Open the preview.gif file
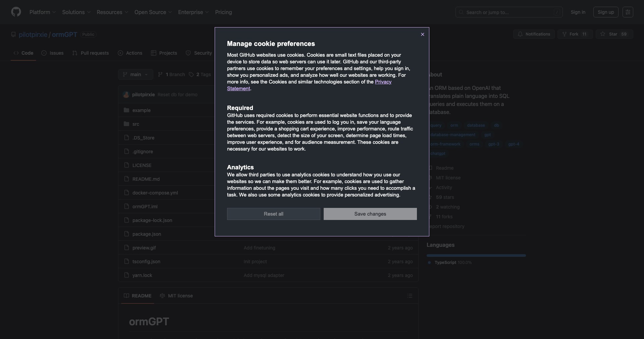644x339 pixels. [144, 248]
